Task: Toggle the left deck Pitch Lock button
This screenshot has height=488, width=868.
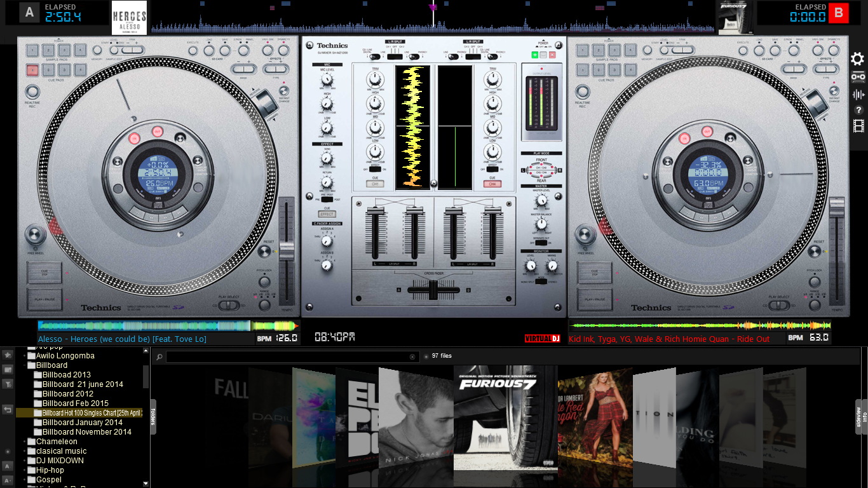Action: (x=265, y=281)
